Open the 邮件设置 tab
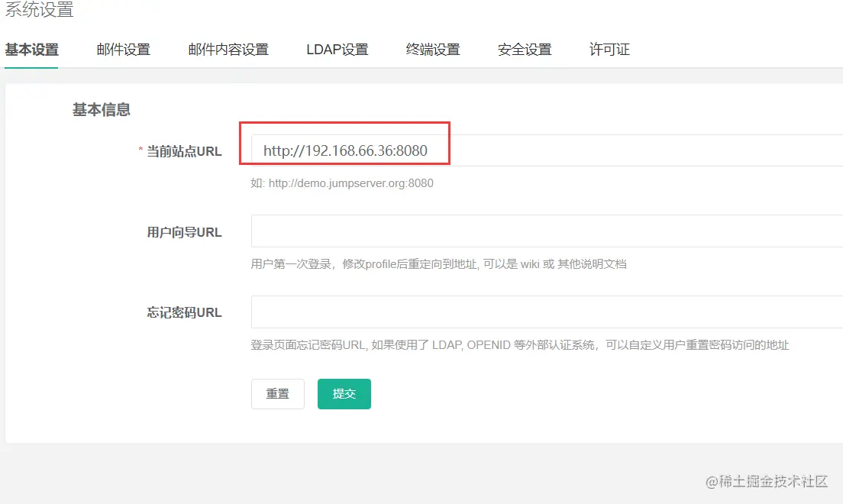 [x=123, y=50]
